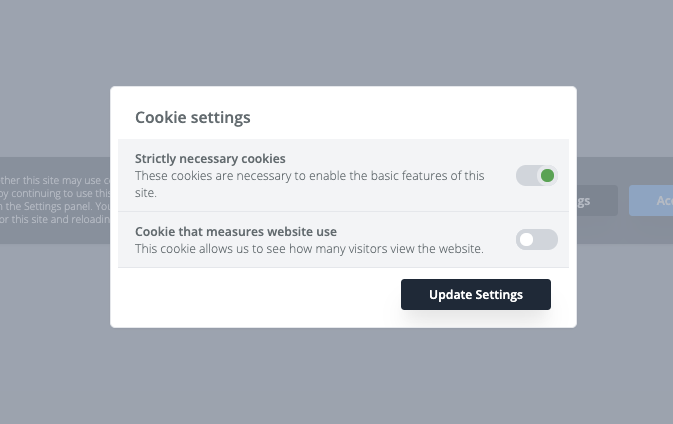The height and width of the screenshot is (424, 673).
Task: Click the Update Settings button
Action: point(476,294)
